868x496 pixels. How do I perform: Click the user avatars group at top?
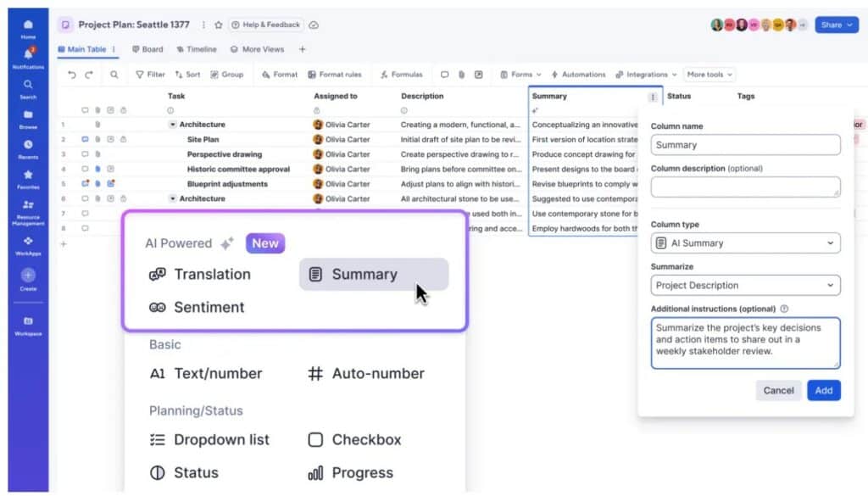(x=759, y=25)
